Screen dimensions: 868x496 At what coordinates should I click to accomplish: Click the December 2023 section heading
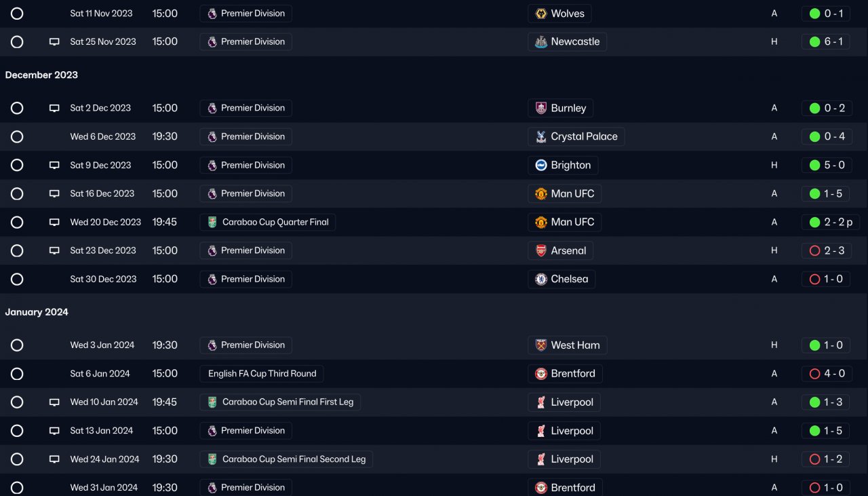click(x=41, y=75)
